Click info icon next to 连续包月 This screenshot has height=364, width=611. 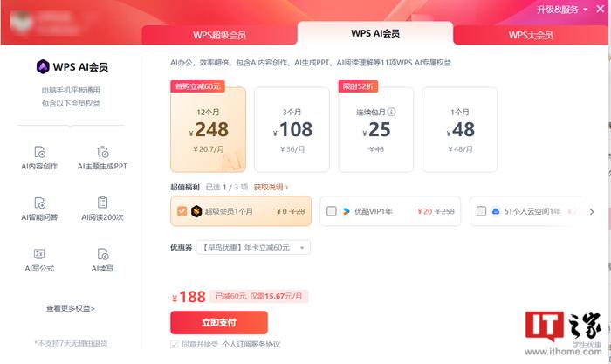click(x=391, y=112)
